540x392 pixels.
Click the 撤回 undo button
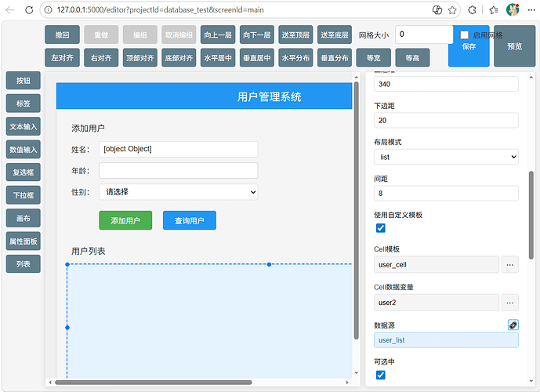[63, 34]
